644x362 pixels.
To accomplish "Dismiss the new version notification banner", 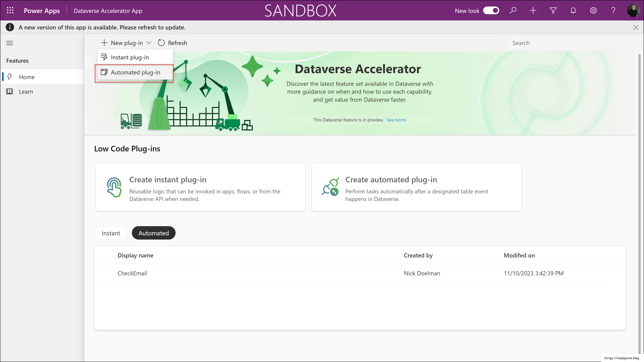I will (x=636, y=27).
